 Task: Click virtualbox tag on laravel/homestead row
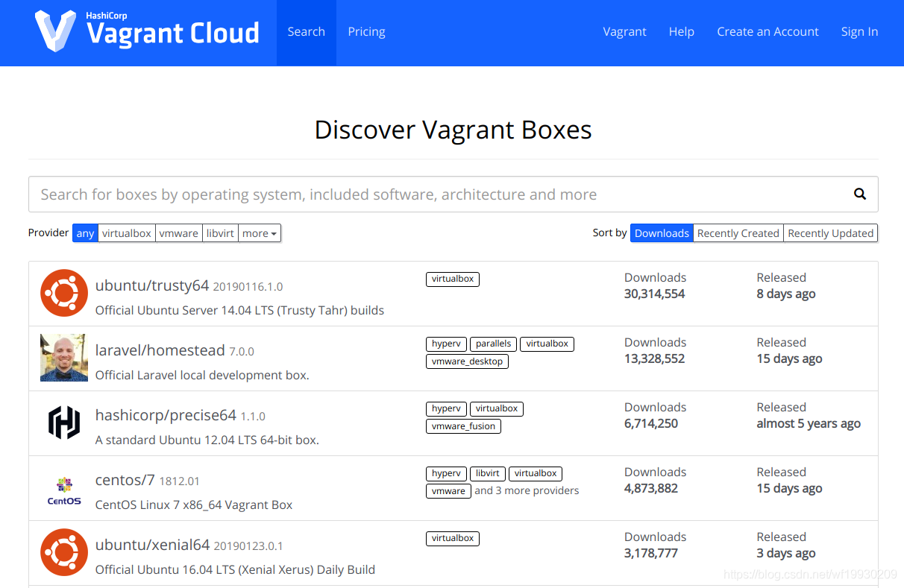(547, 344)
